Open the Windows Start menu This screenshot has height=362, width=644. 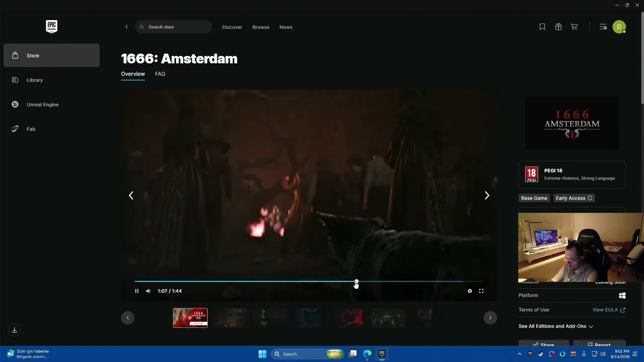click(262, 354)
